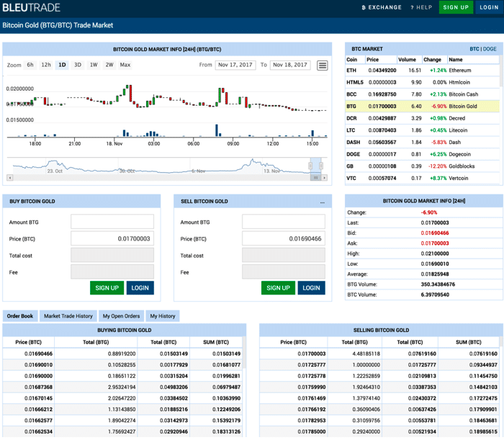
Task: Click the chart navigator left scroll arrow
Action: (x=10, y=178)
